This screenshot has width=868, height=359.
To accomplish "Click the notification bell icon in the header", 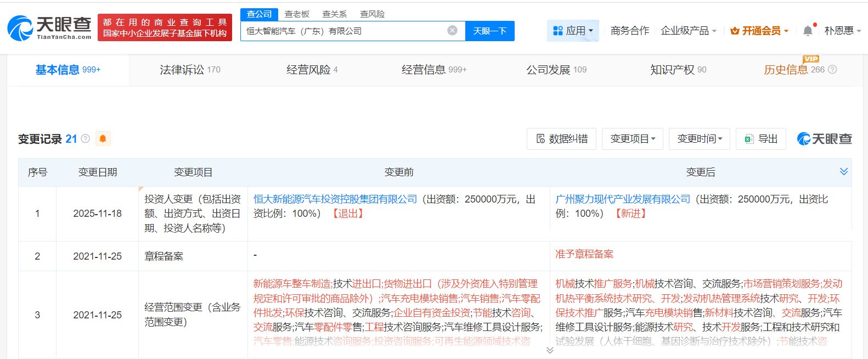I will pyautogui.click(x=808, y=31).
